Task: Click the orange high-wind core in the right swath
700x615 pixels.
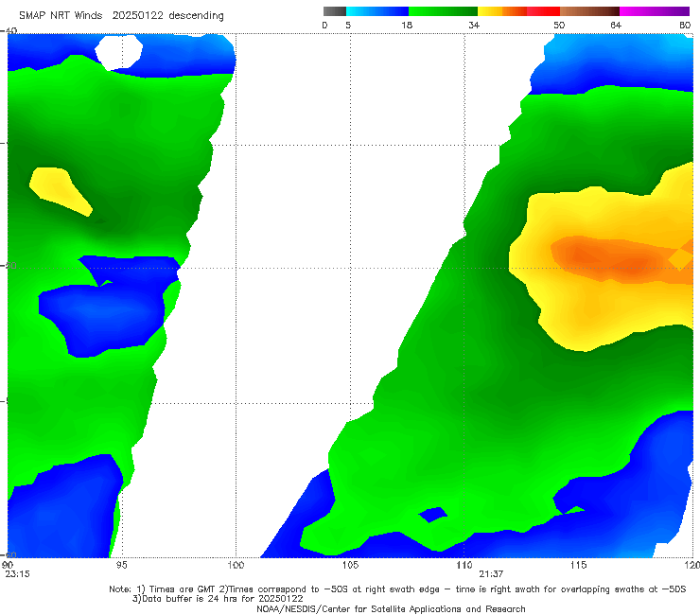Action: tap(622, 259)
